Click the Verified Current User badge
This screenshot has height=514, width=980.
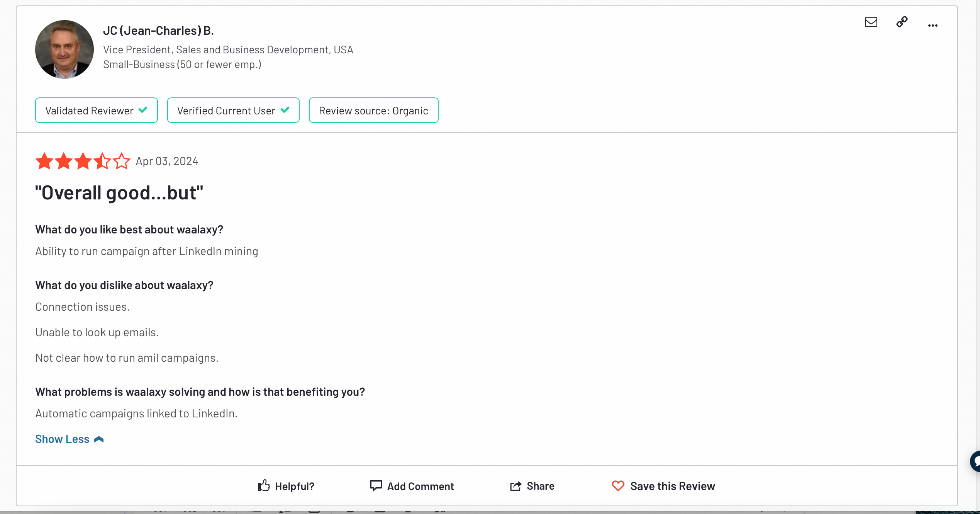pos(233,110)
